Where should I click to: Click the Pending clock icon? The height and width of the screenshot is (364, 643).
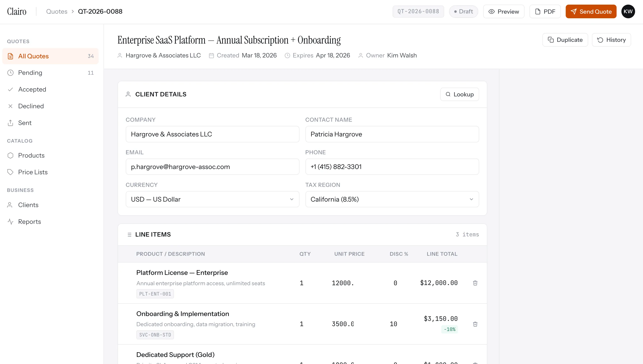pos(10,73)
